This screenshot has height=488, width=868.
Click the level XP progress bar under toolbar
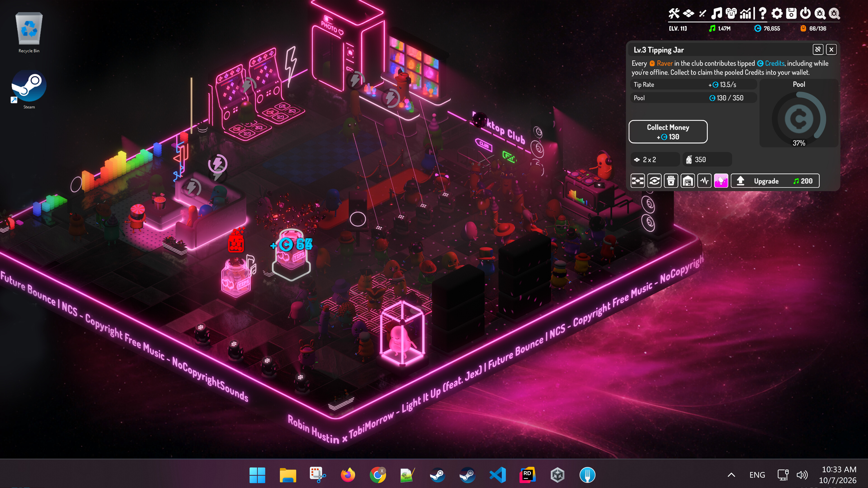[x=754, y=22]
